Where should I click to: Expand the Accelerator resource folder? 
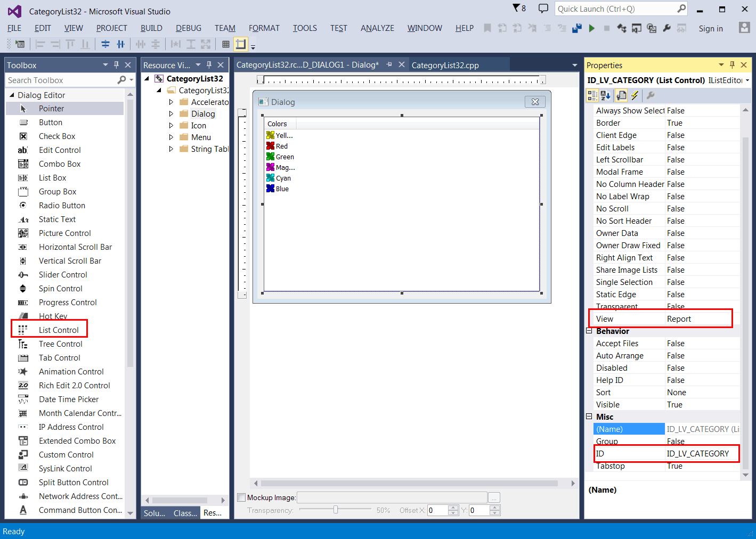[171, 102]
